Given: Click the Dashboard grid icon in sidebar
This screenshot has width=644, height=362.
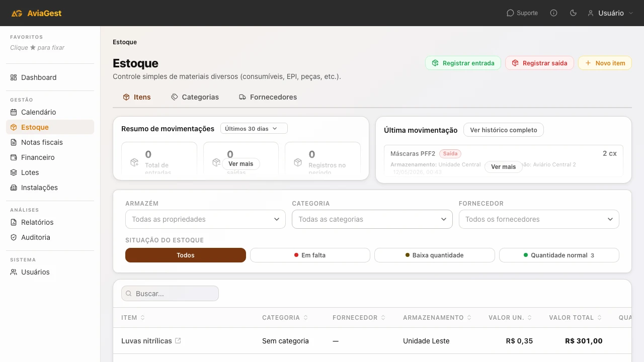Looking at the screenshot, I should tap(14, 77).
